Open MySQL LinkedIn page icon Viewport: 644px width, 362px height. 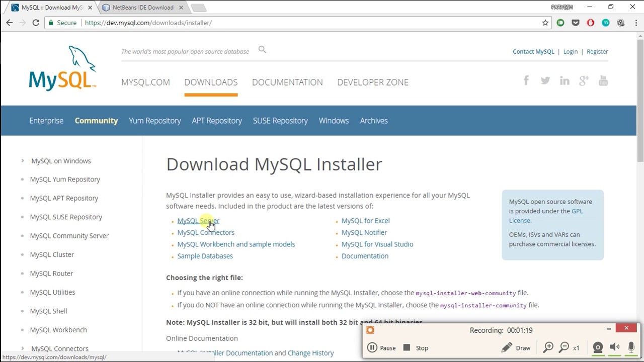click(x=565, y=80)
